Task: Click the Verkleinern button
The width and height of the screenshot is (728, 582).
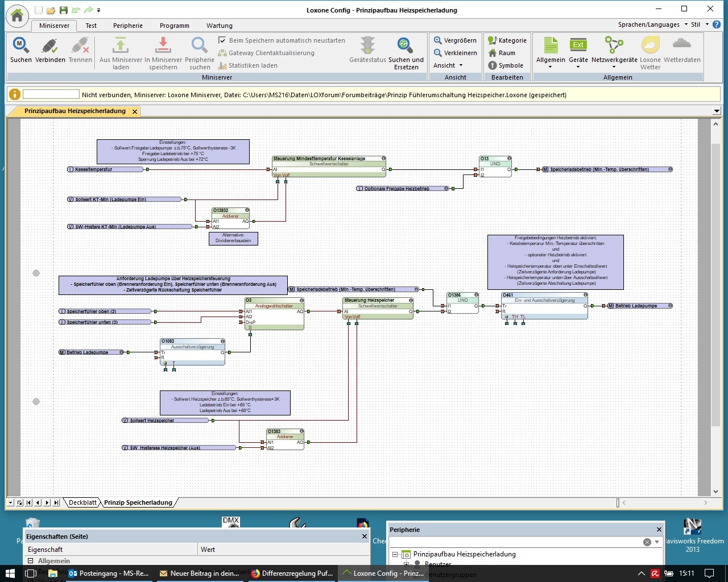Action: (455, 53)
